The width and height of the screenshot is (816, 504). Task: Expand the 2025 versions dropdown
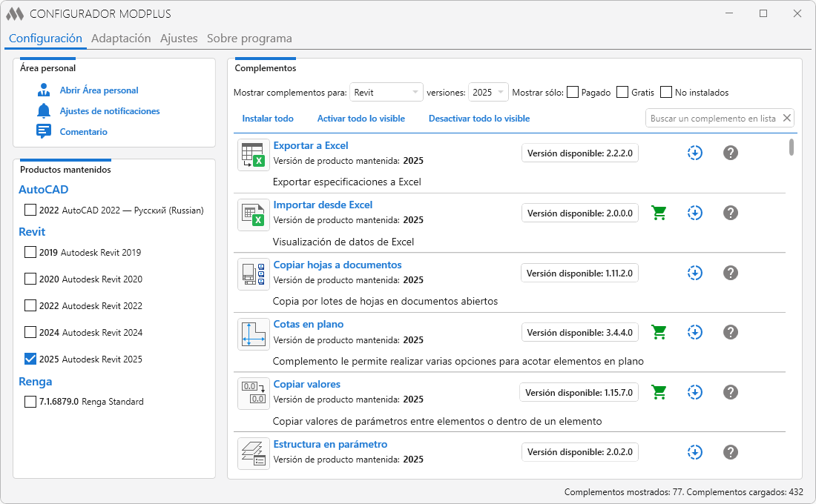point(487,92)
